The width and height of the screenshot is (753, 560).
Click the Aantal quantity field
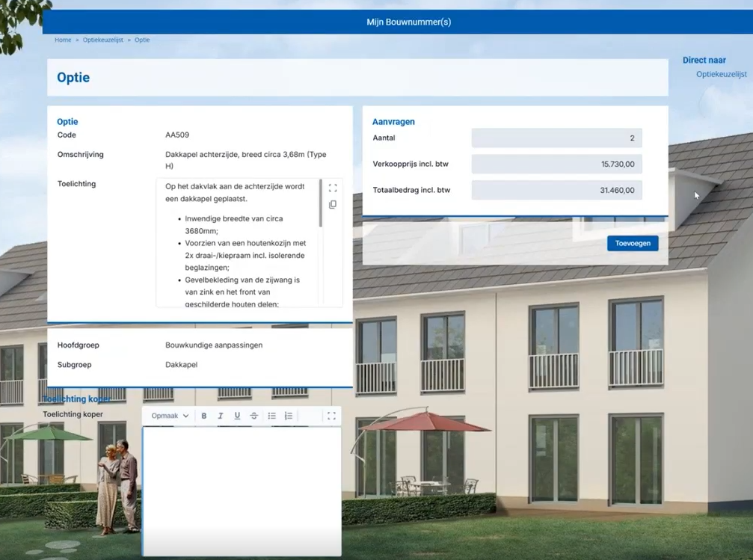tap(556, 138)
